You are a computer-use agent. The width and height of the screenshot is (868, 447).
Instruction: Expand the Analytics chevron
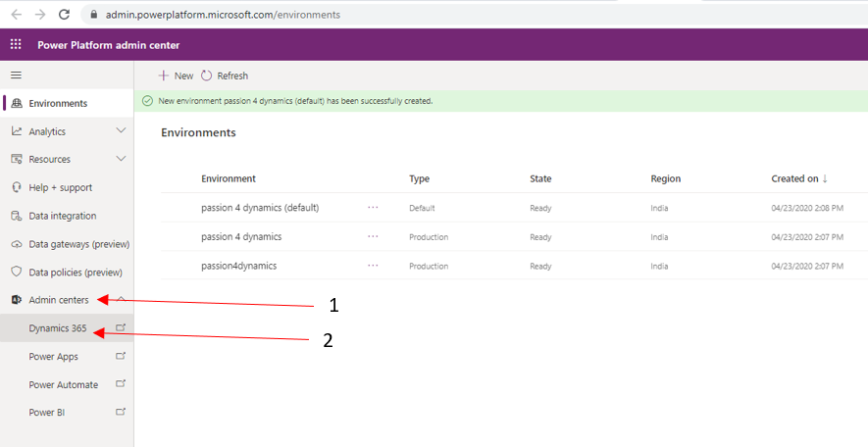121,131
